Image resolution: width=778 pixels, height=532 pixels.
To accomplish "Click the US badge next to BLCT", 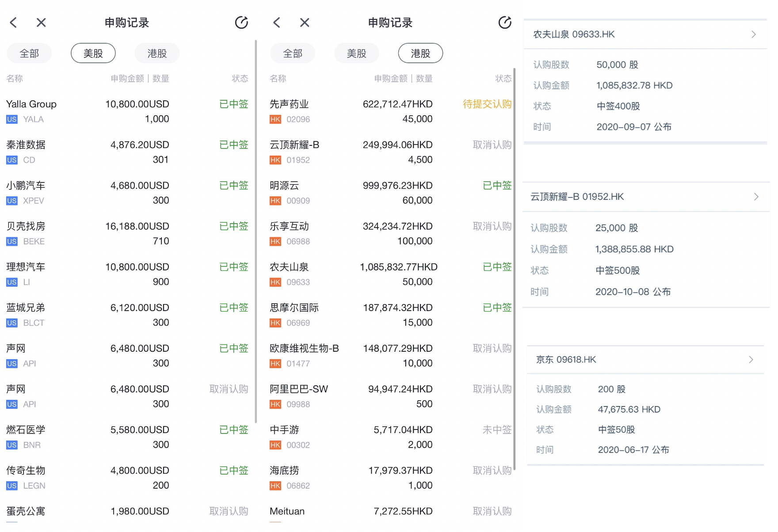I will (x=12, y=323).
